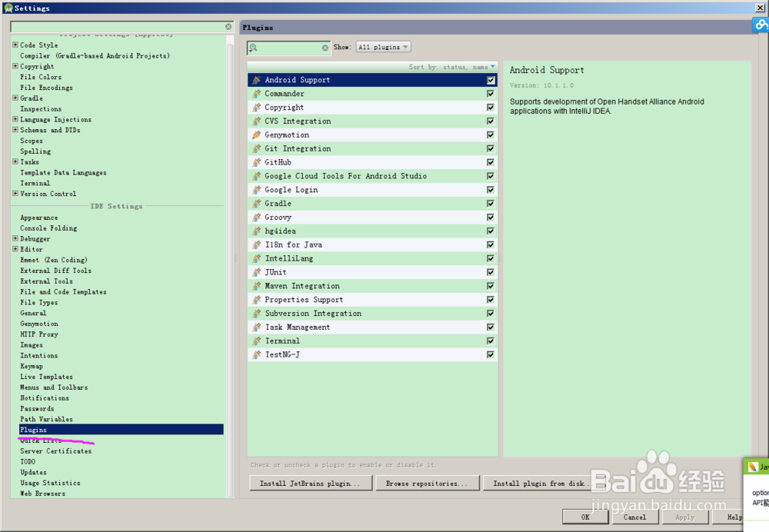769x532 pixels.
Task: Select Appearance in IDE Settings
Action: [38, 218]
